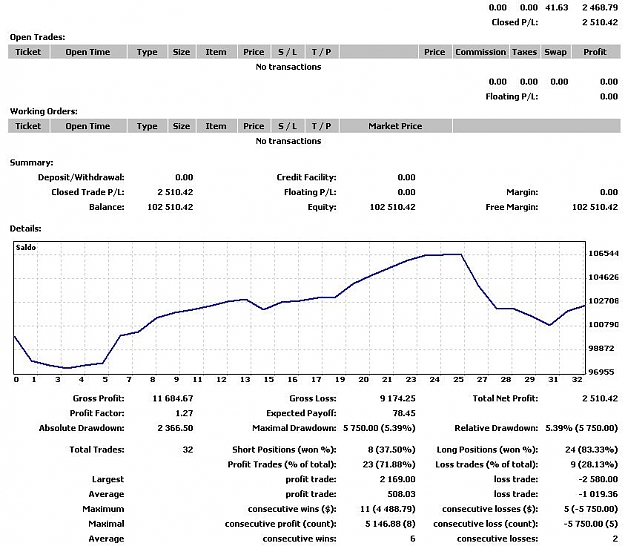Click the '100790' chart axis value
625x546 pixels.
click(603, 324)
